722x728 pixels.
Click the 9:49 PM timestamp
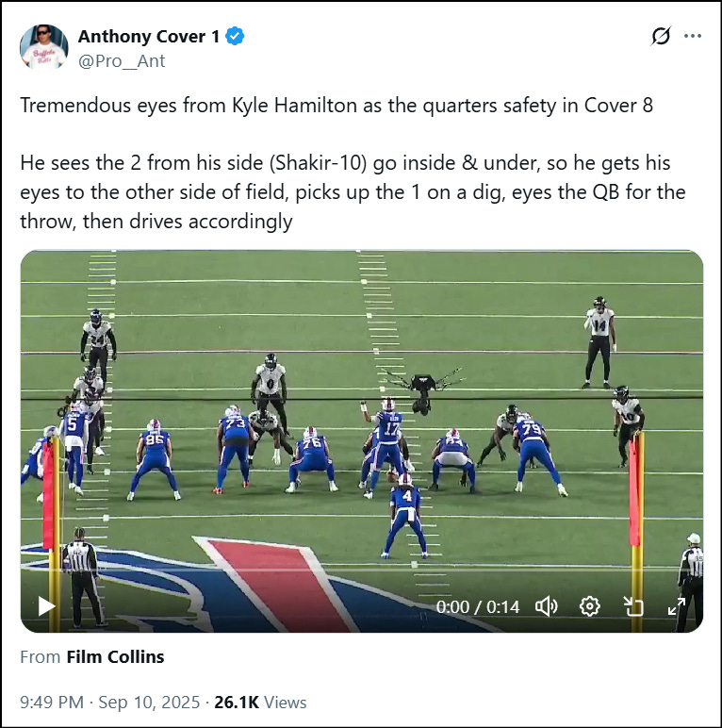52,702
